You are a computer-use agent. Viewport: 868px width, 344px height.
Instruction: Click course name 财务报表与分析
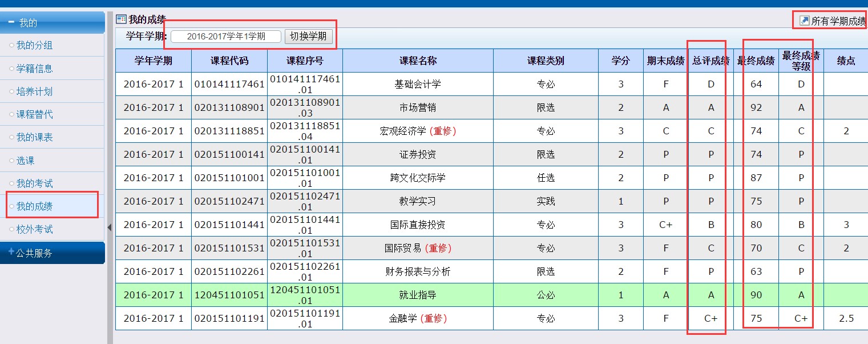tap(418, 272)
